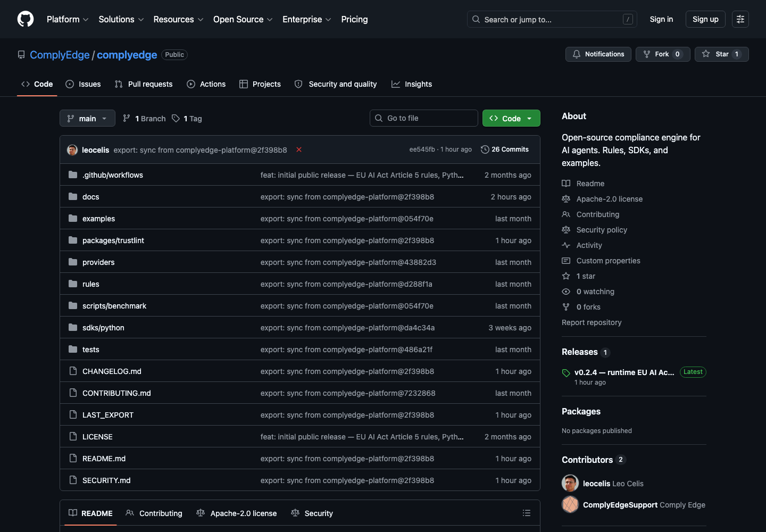Switch to Security and quality tab
The image size is (766, 532).
point(336,84)
